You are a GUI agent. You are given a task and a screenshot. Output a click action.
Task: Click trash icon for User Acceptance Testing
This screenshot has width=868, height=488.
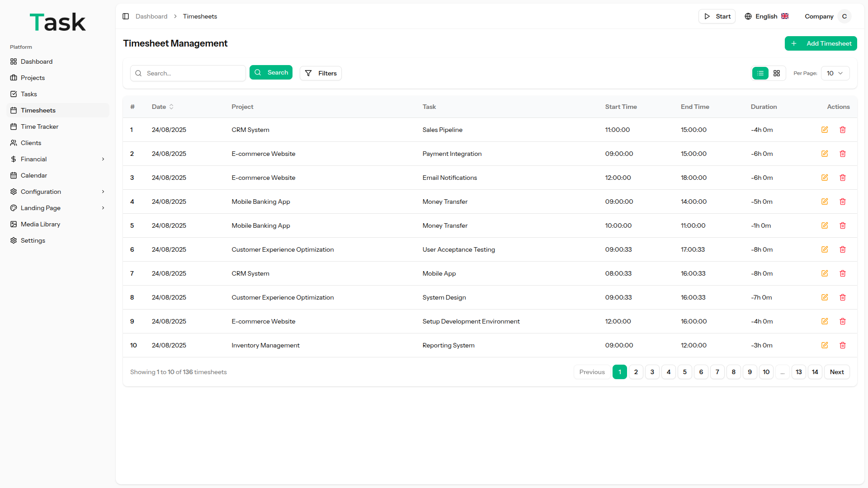(x=843, y=249)
